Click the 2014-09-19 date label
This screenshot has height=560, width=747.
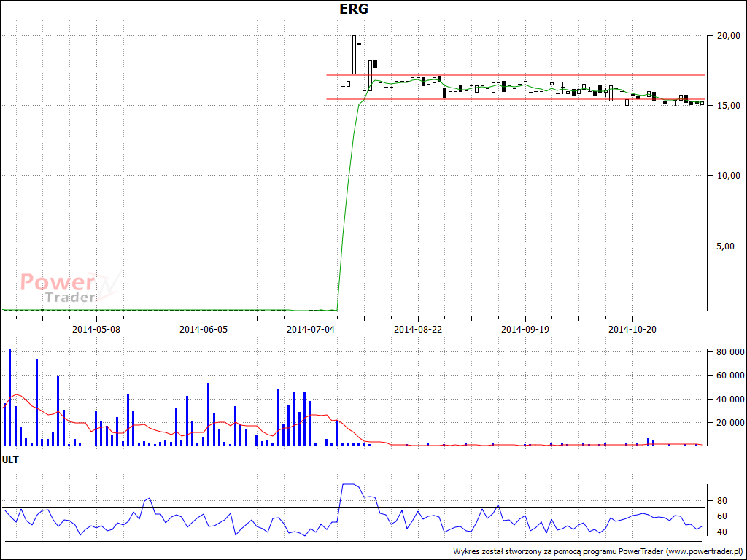tap(525, 329)
